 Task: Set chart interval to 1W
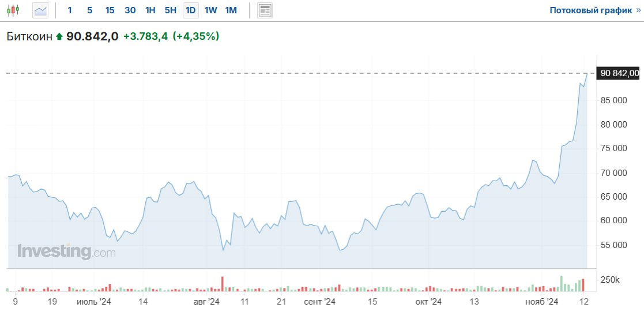pyautogui.click(x=210, y=10)
